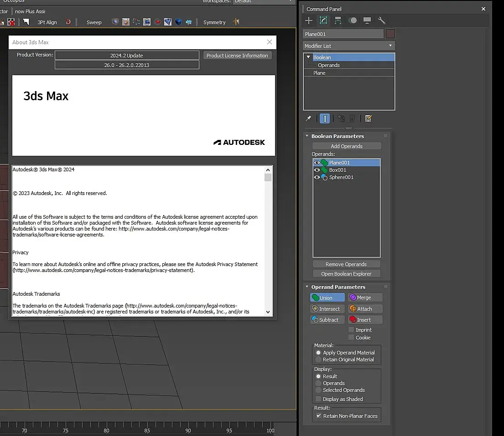Set operation to Merge
Viewport: 504px width, 436px height.
pyautogui.click(x=365, y=298)
